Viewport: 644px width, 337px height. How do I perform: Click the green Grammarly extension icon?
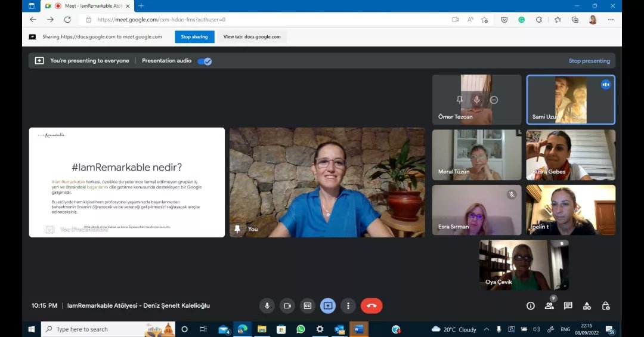521,19
